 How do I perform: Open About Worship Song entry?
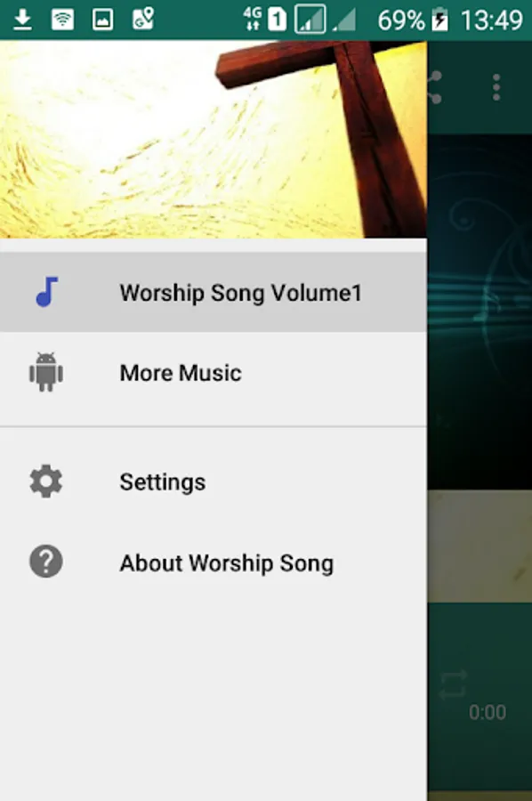pyautogui.click(x=214, y=562)
